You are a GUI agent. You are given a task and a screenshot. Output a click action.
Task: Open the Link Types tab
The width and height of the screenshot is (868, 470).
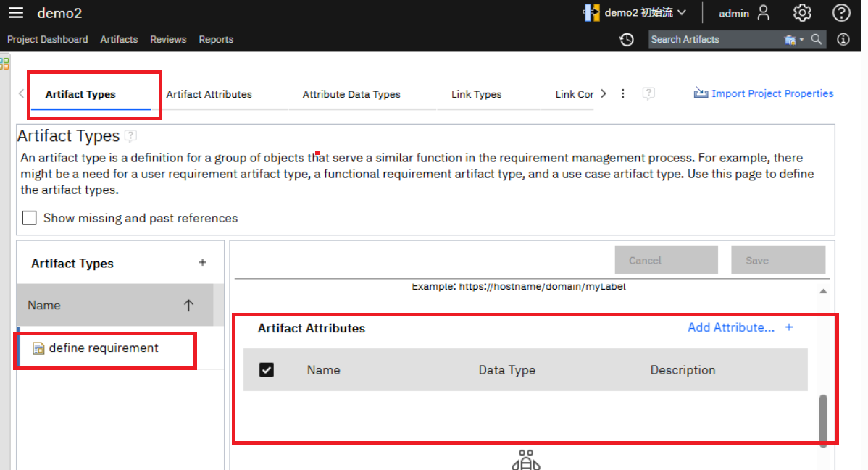pos(476,94)
